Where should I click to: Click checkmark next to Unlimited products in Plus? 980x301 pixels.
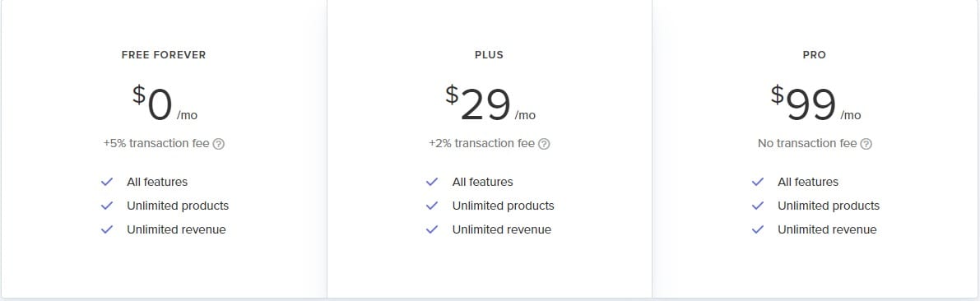tap(432, 206)
